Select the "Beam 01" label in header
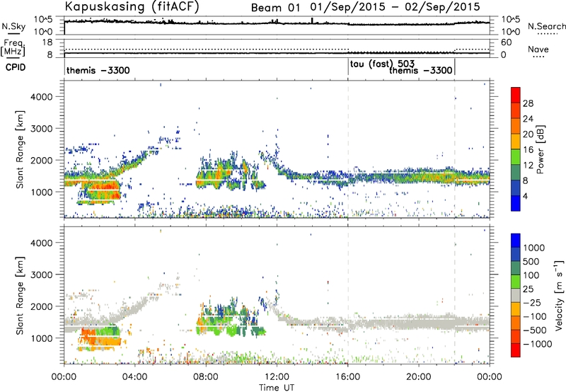Viewport: 566px width, 392px height. (275, 8)
